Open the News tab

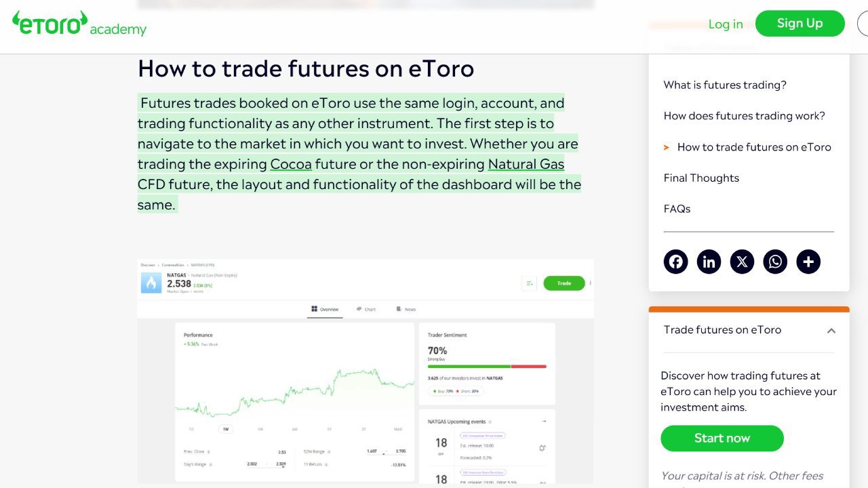tap(406, 309)
